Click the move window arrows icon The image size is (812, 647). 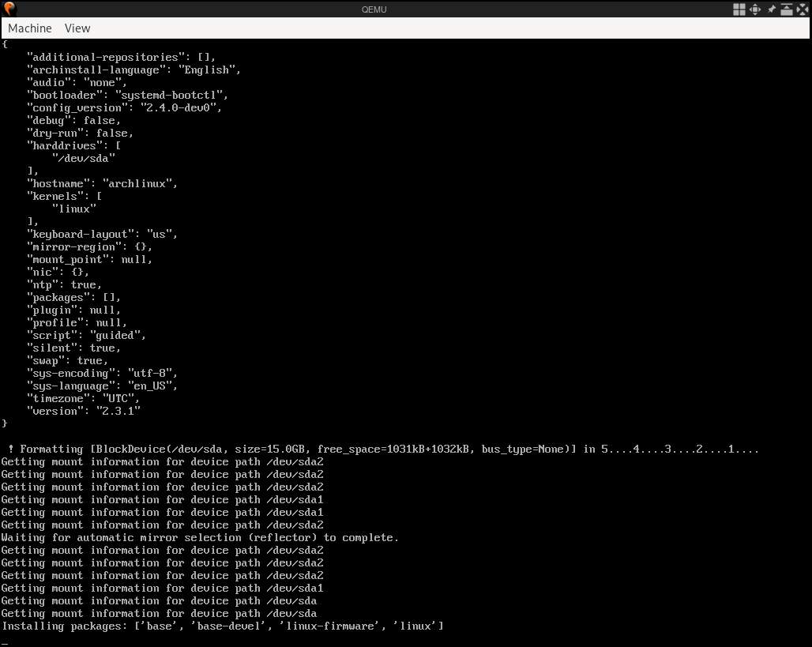click(755, 9)
